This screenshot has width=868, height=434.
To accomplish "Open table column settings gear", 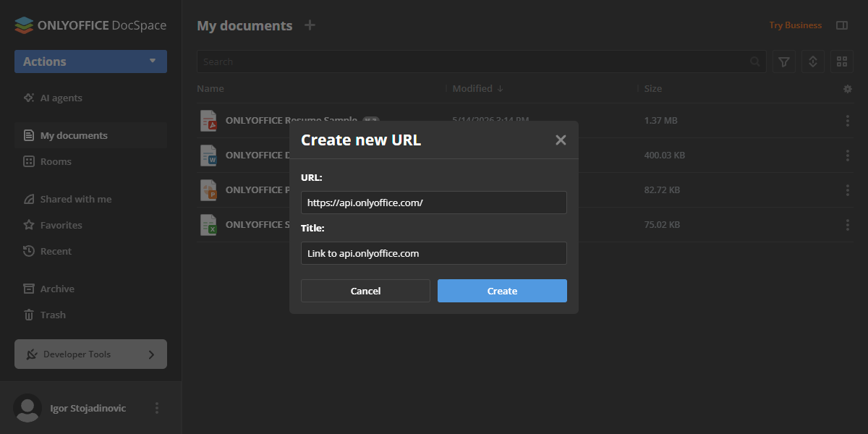I will coord(848,88).
